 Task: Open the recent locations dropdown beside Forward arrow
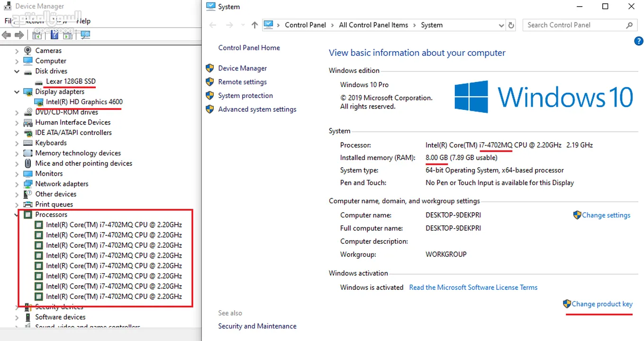coord(243,25)
